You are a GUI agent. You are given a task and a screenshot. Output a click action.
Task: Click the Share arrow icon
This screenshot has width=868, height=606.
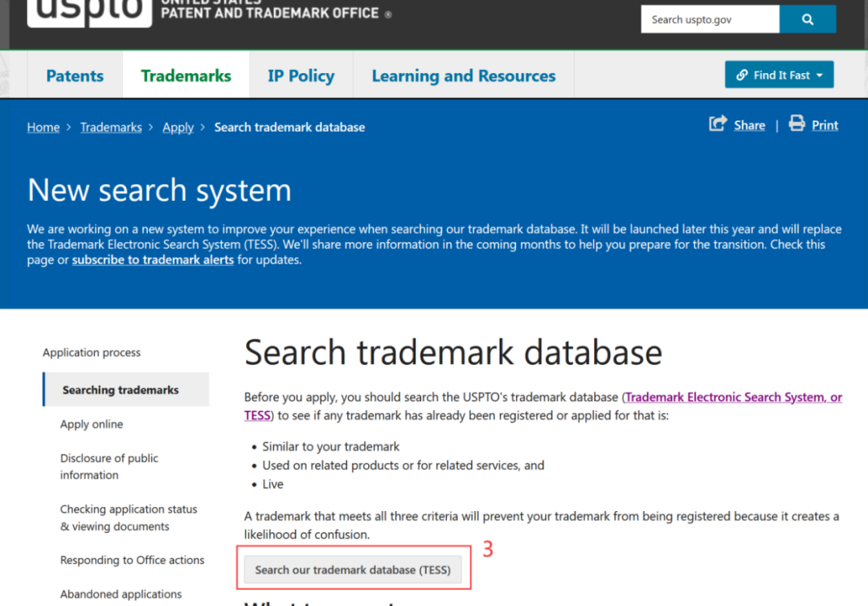tap(718, 124)
